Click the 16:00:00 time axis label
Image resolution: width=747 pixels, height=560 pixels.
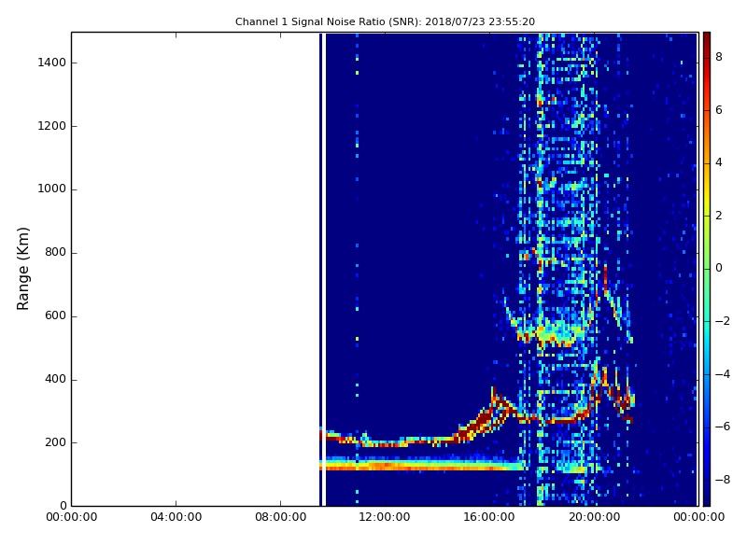click(x=489, y=517)
